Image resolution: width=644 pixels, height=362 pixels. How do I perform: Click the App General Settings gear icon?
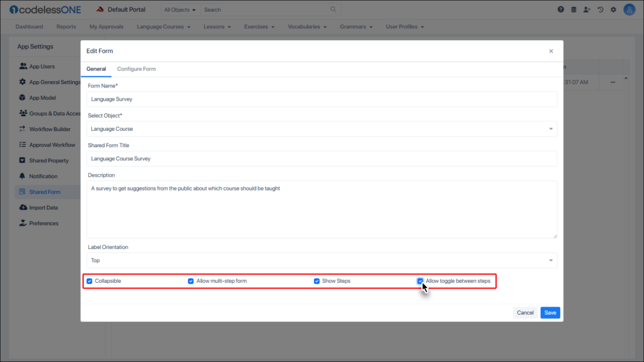pyautogui.click(x=23, y=82)
